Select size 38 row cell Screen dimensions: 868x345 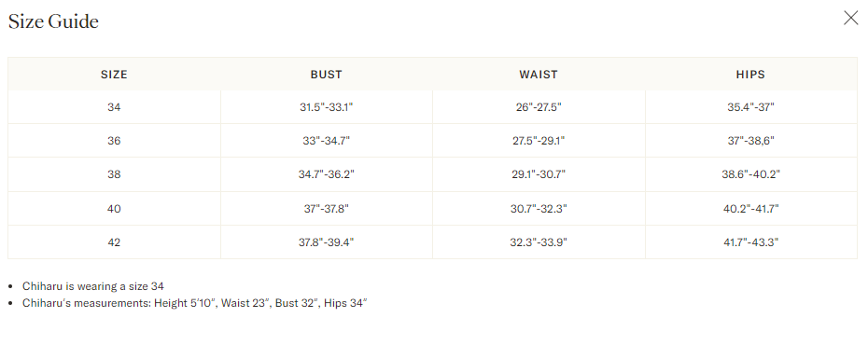[x=114, y=174]
